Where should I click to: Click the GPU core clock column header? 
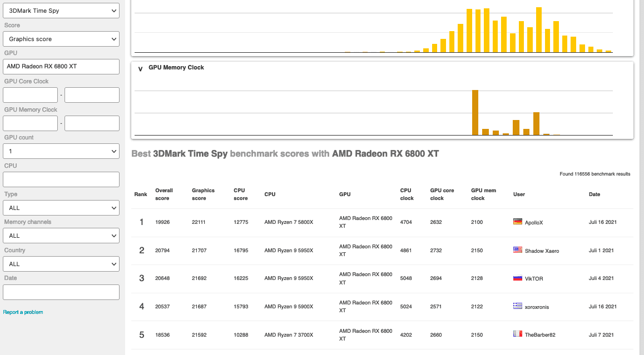click(442, 194)
